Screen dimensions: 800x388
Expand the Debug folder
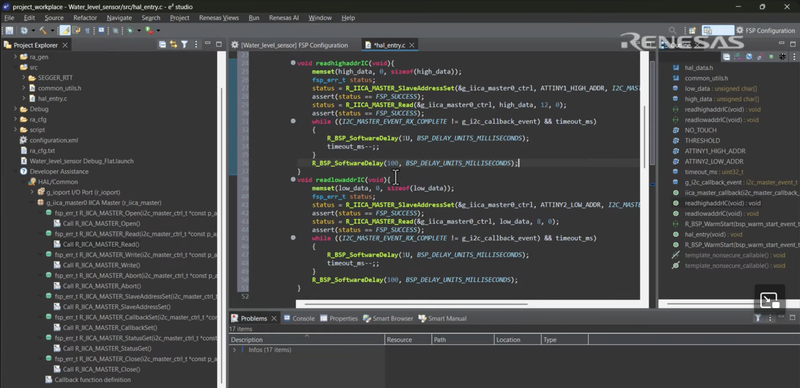(15, 109)
